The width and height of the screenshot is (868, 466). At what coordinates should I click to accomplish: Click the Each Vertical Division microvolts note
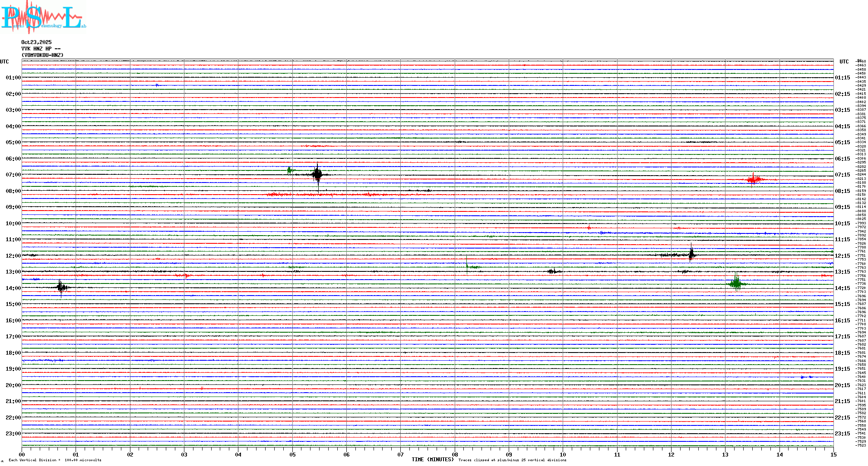(55, 460)
